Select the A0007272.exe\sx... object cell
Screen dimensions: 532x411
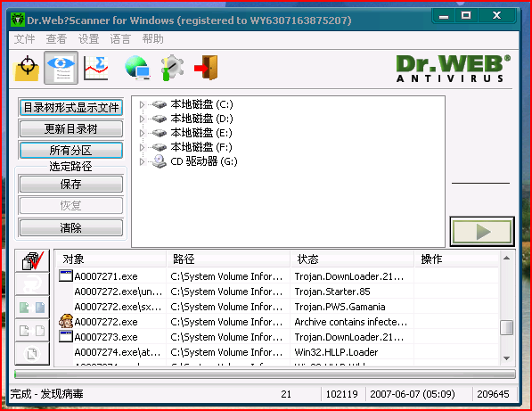tap(118, 307)
